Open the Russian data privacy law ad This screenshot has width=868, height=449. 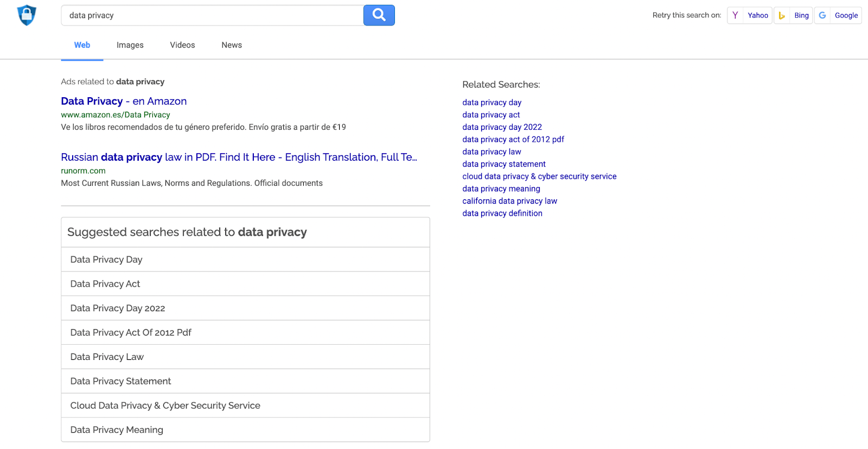tap(239, 157)
